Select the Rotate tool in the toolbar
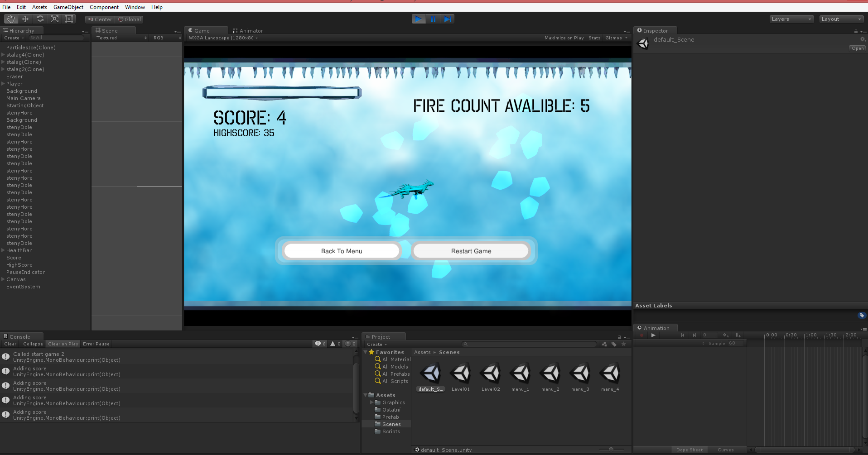The height and width of the screenshot is (455, 868). pyautogui.click(x=40, y=19)
